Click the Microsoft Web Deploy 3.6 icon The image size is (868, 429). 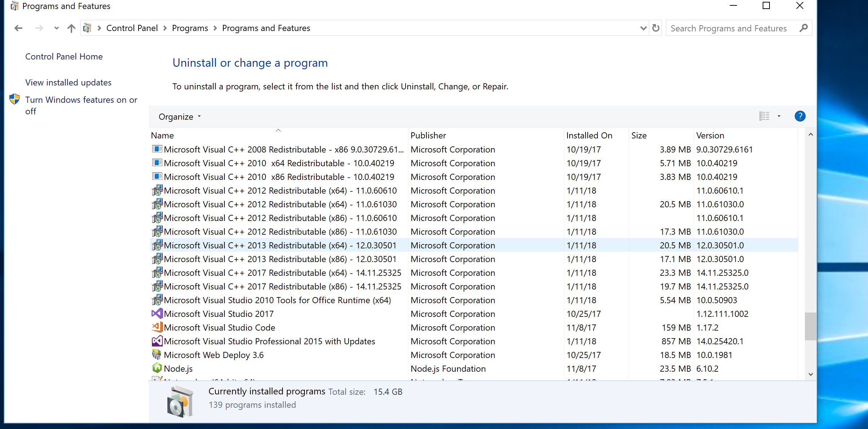click(x=157, y=354)
